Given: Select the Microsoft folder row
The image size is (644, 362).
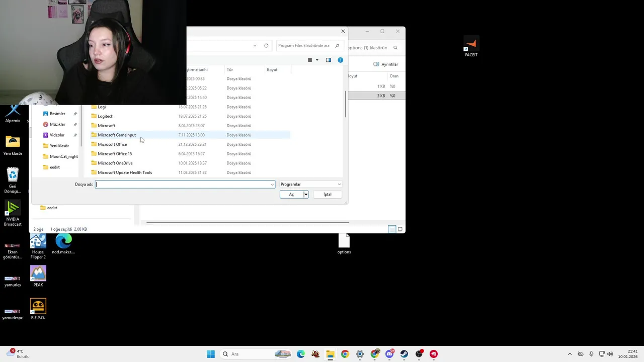Looking at the screenshot, I should [190, 126].
